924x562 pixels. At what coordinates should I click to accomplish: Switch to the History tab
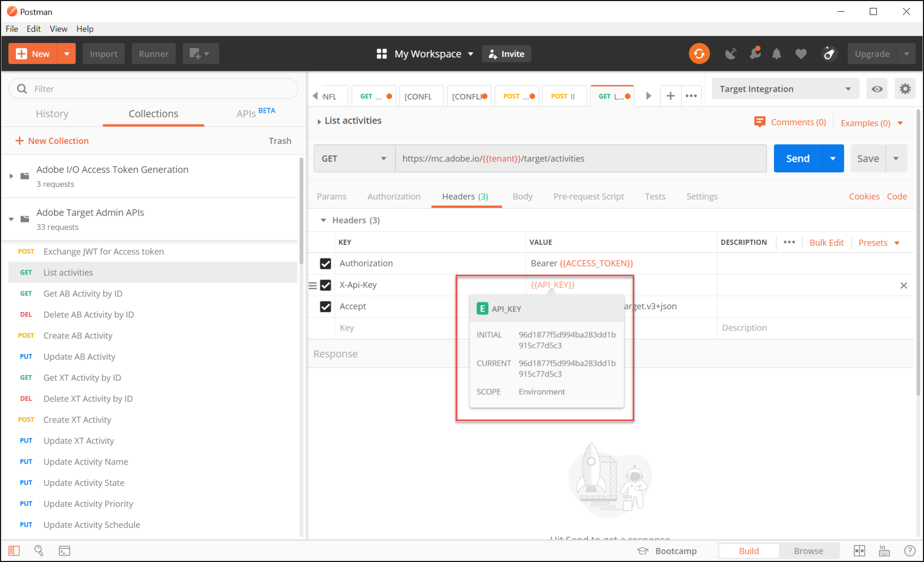[52, 114]
